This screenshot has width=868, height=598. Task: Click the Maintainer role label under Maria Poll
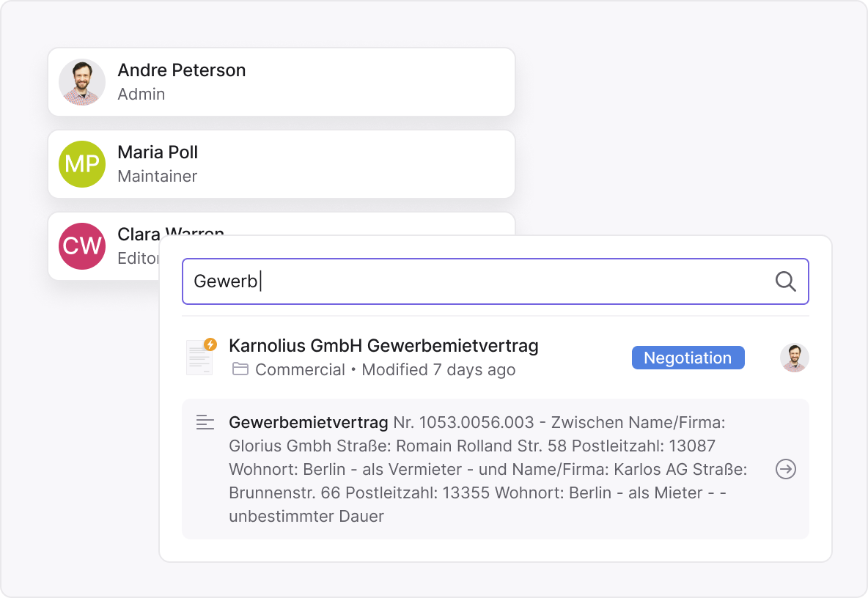pos(157,176)
